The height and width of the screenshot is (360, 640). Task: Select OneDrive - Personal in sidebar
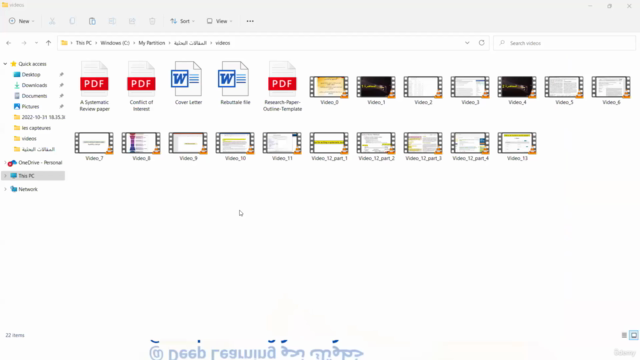(36, 163)
